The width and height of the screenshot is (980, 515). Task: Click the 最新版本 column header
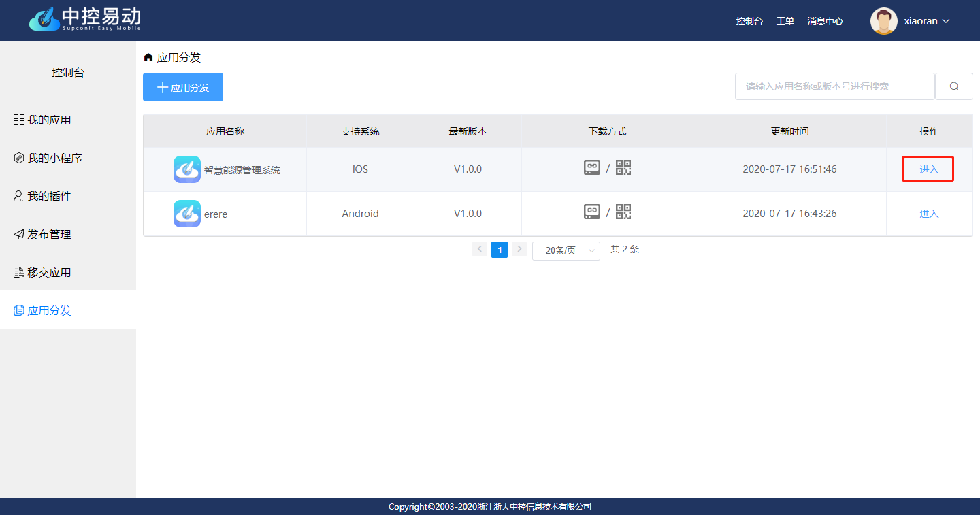pos(468,131)
